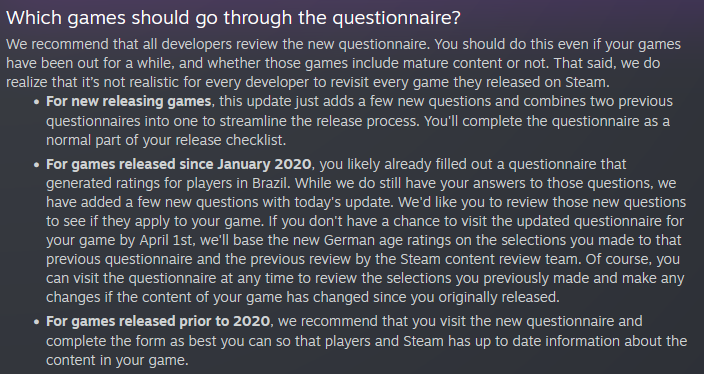Click the second bullet point marker
The height and width of the screenshot is (374, 704).
pos(37,165)
